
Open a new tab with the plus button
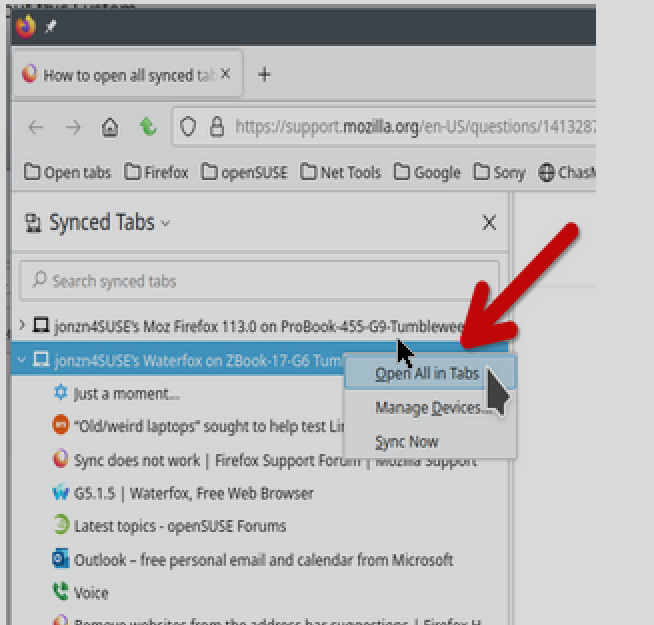[x=264, y=75]
